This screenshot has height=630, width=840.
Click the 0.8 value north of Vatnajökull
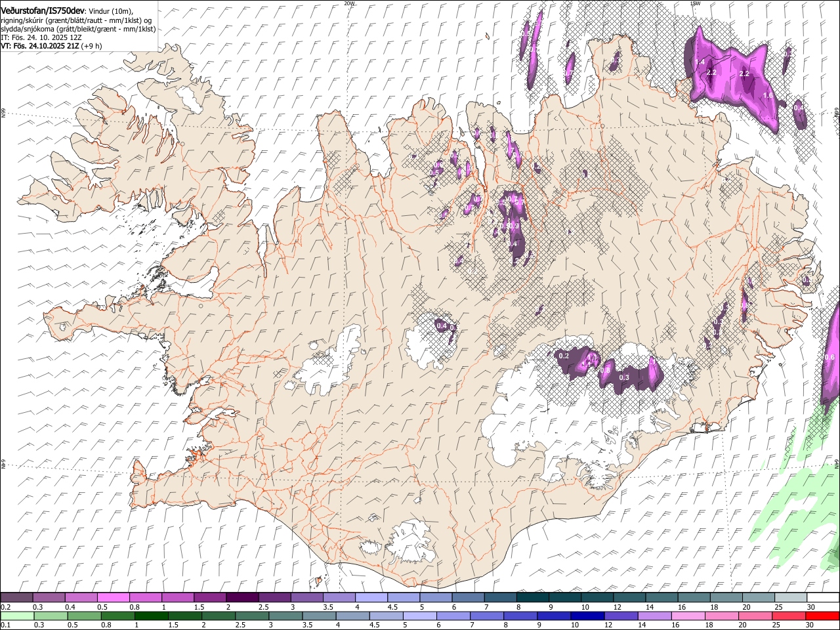[x=606, y=371]
